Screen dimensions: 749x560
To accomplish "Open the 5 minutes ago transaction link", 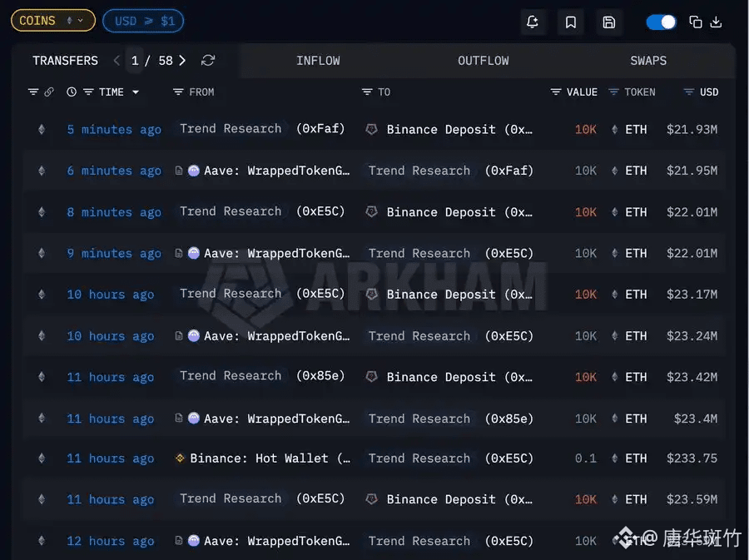I will (x=114, y=130).
